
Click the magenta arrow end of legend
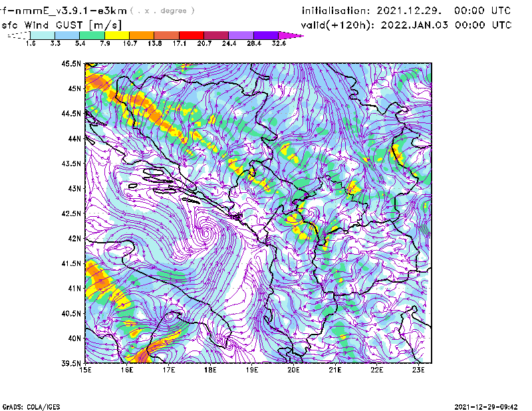(x=291, y=35)
